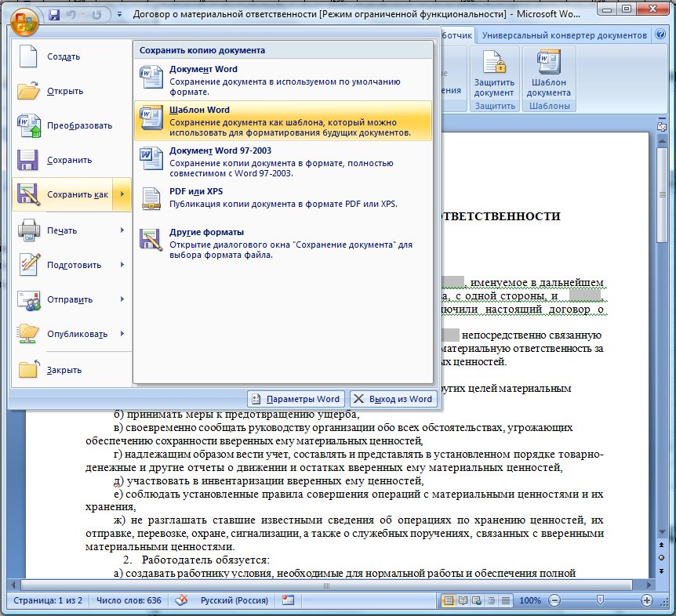Image resolution: width=676 pixels, height=616 pixels.
Task: Open the Office Button orb menu
Action: tap(24, 21)
